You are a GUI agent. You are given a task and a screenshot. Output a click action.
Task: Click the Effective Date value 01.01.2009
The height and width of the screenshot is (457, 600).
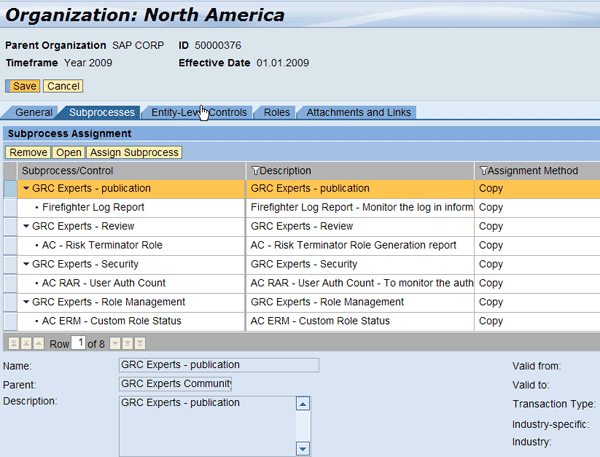(x=283, y=63)
